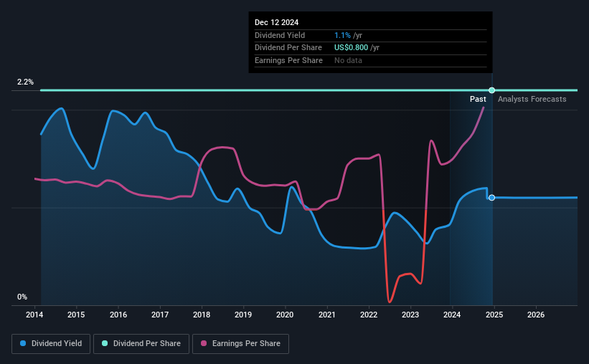Click the 2025 x-axis label
The width and height of the screenshot is (589, 364).
click(494, 315)
